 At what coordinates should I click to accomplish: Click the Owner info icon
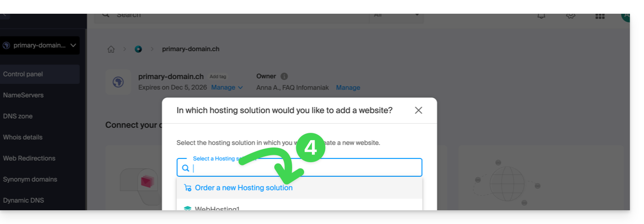[284, 76]
